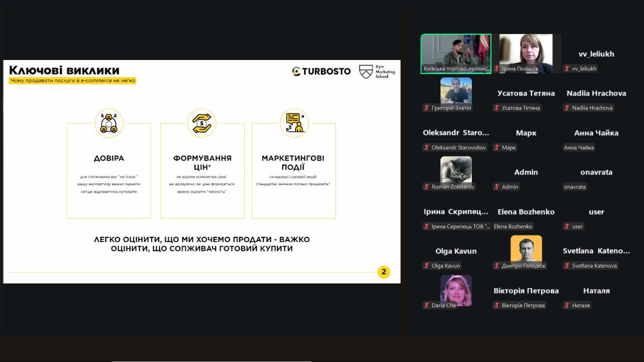Click muted microphone icon next to Roman Zolotarov
Image resolution: width=644 pixels, height=362 pixels.
pos(427,187)
